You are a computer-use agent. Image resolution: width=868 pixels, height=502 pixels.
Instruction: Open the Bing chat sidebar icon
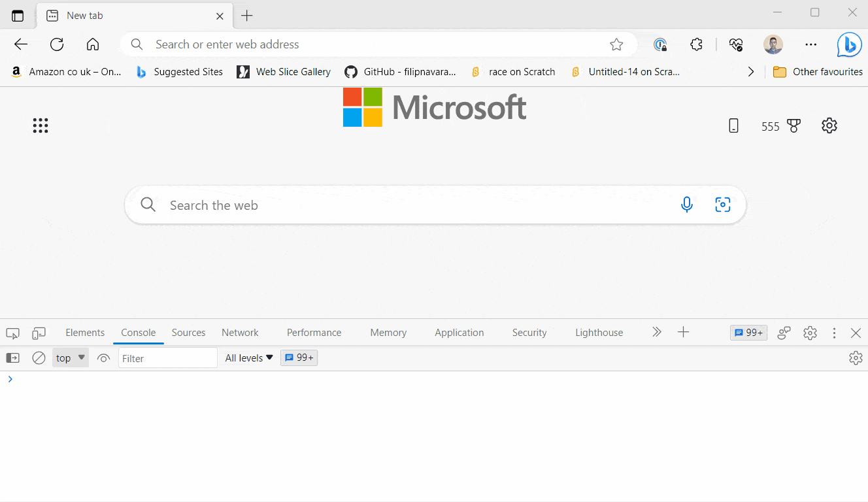[x=850, y=44]
